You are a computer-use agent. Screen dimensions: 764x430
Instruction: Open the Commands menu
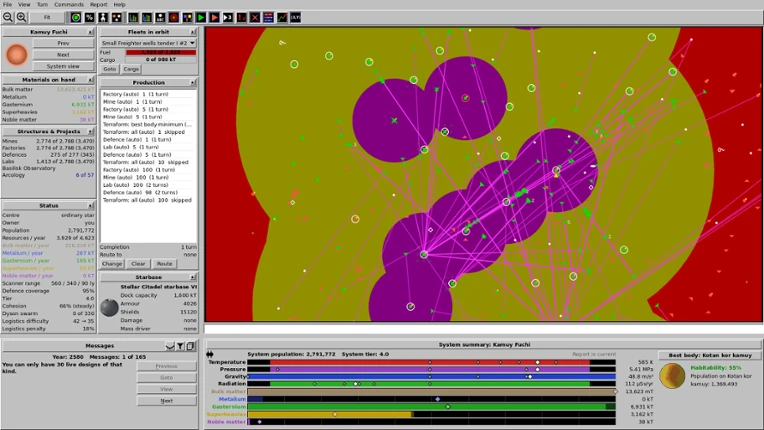pos(69,4)
